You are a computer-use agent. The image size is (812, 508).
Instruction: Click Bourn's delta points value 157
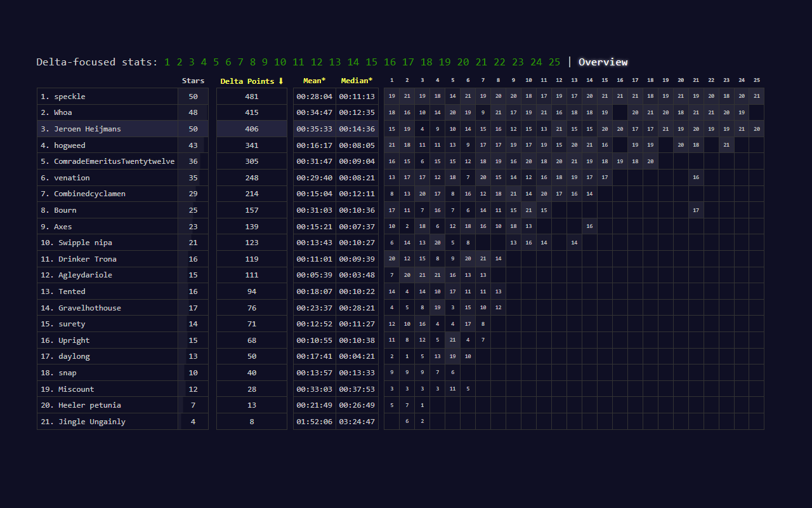pyautogui.click(x=251, y=210)
